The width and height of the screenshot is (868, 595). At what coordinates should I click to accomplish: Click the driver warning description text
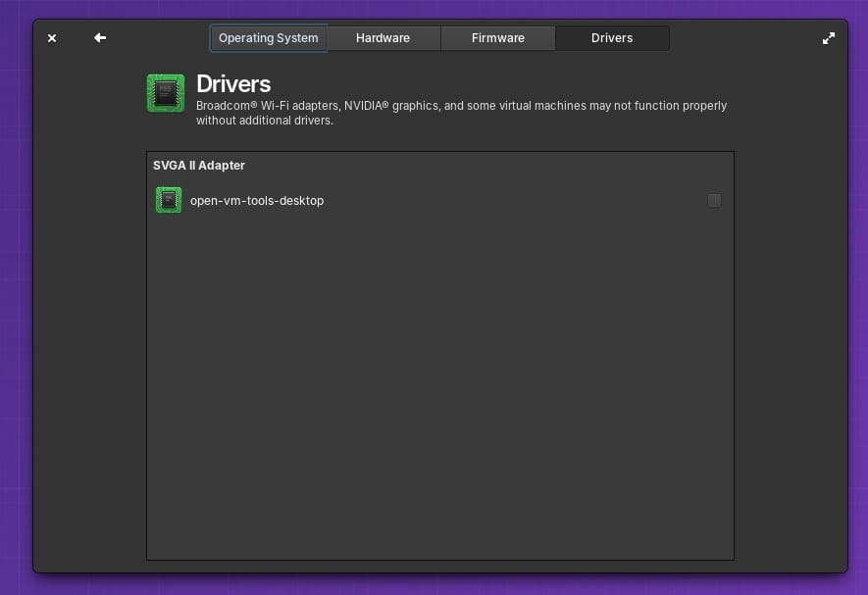462,112
